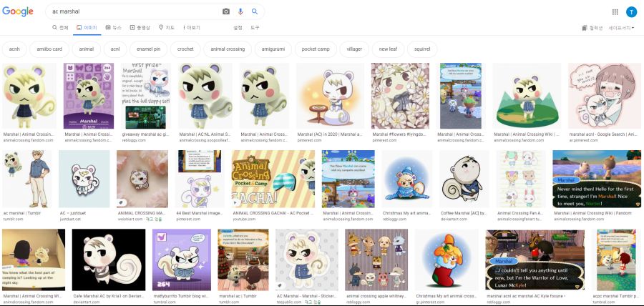The width and height of the screenshot is (644, 306).
Task: Switch to the 전체 (All) tab
Action: coord(60,27)
